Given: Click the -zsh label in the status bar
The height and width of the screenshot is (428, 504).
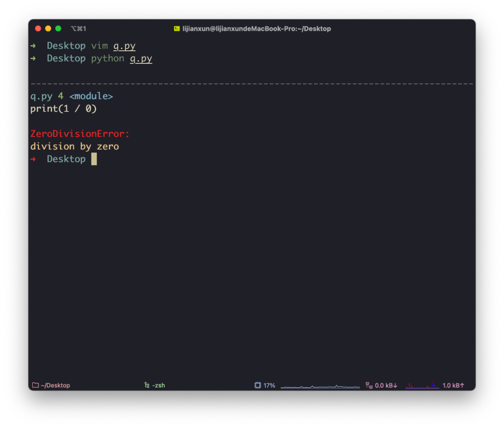Looking at the screenshot, I should click(x=158, y=385).
